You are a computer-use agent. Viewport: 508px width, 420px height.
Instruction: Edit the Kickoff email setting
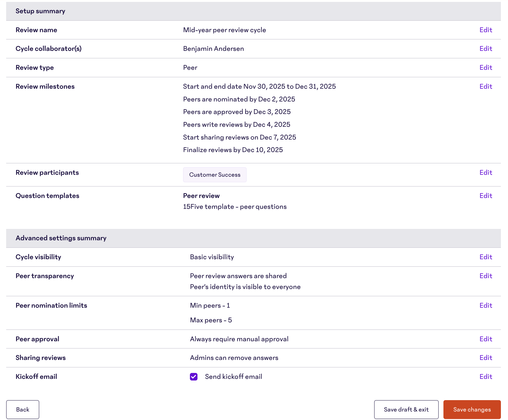(x=486, y=376)
